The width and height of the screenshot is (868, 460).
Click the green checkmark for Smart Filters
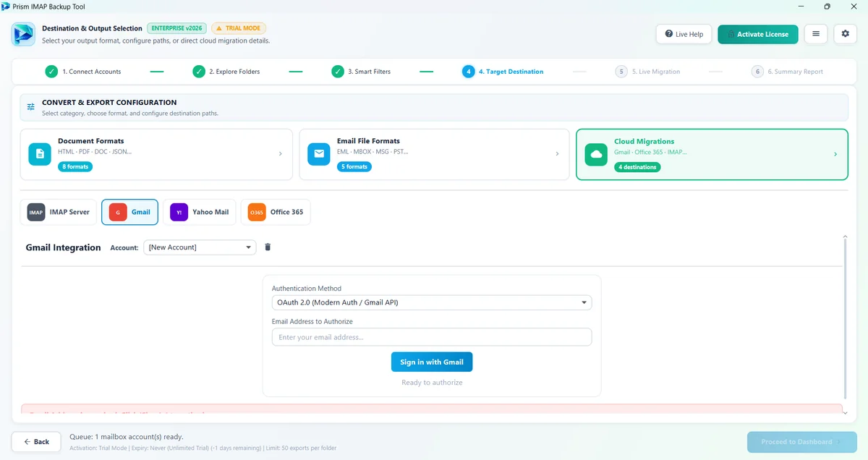[x=338, y=72]
